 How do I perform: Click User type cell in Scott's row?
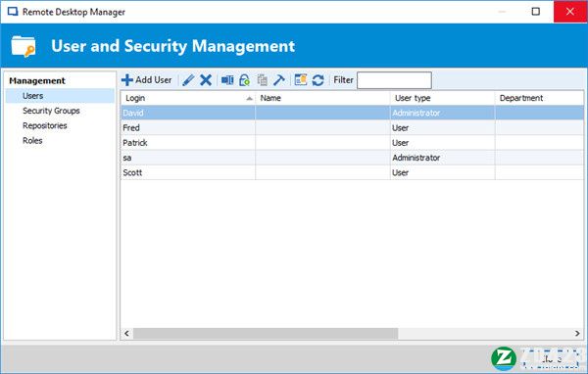(443, 172)
